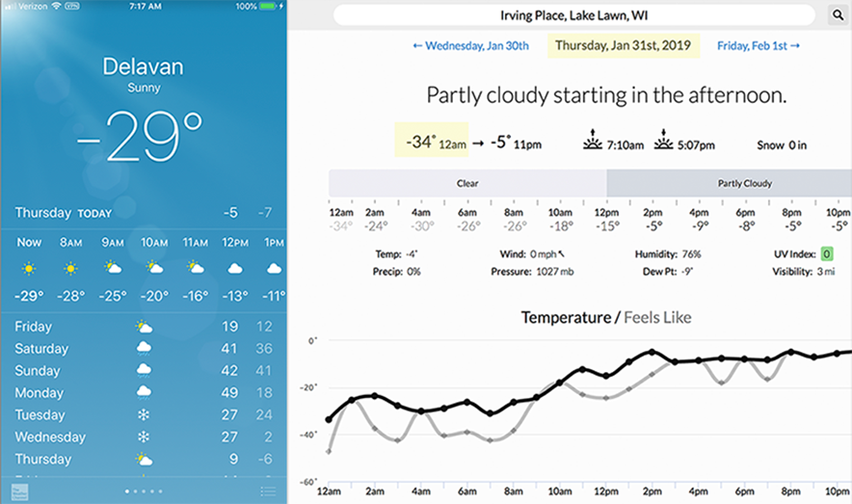Click the green UV Index badge
852x504 pixels.
click(826, 254)
